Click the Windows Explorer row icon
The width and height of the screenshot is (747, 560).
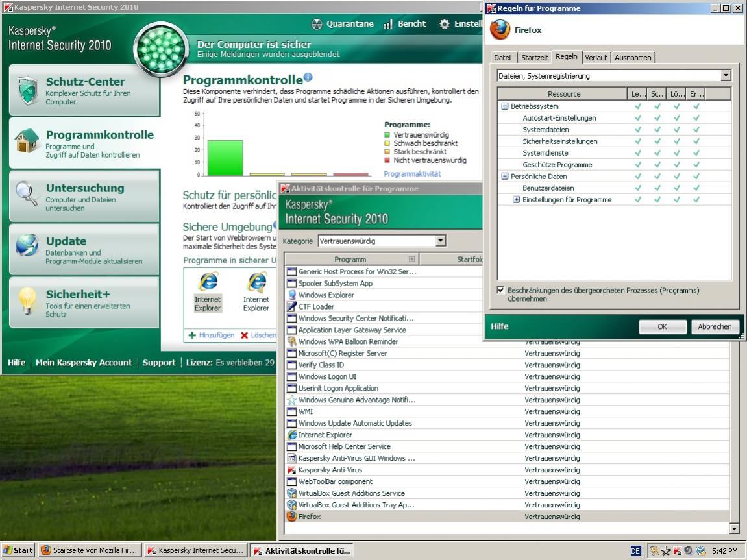pyautogui.click(x=291, y=295)
